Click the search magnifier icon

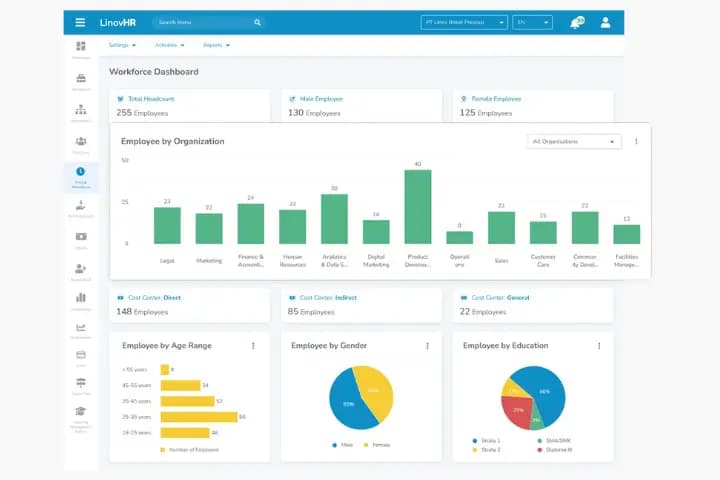257,22
